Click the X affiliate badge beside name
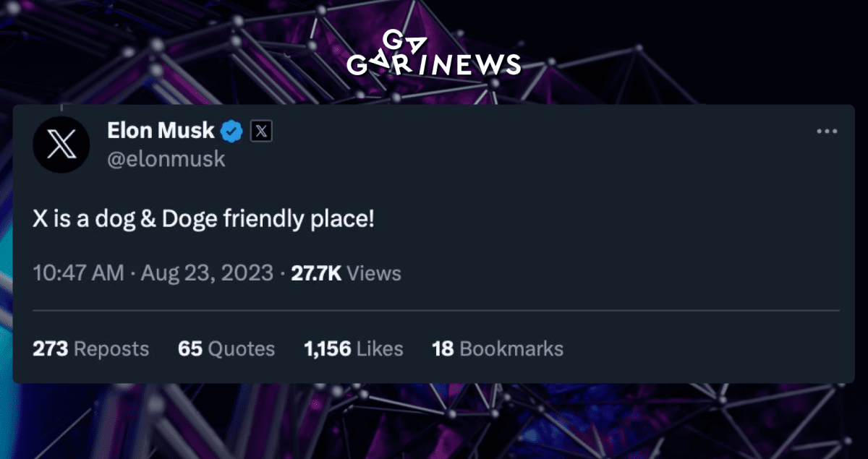This screenshot has width=868, height=459. click(x=261, y=131)
